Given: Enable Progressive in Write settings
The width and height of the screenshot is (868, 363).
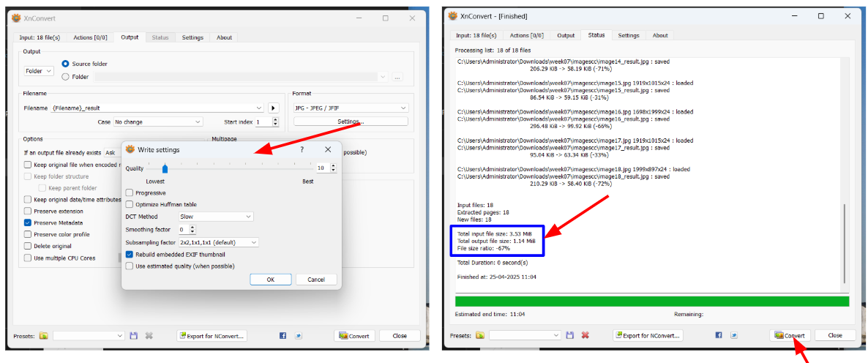Looking at the screenshot, I should coord(130,193).
